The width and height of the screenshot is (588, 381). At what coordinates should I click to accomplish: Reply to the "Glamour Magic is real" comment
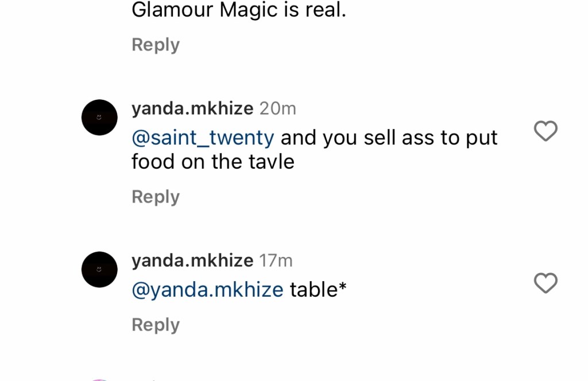coord(156,45)
